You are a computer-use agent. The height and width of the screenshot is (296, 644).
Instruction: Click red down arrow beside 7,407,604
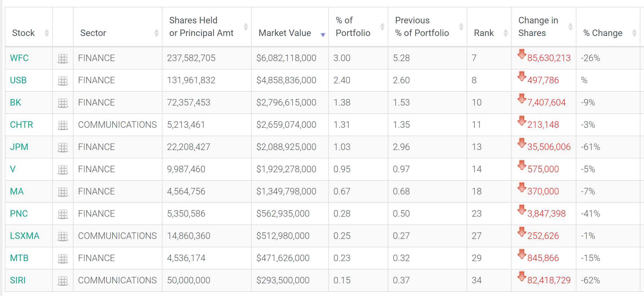(522, 98)
